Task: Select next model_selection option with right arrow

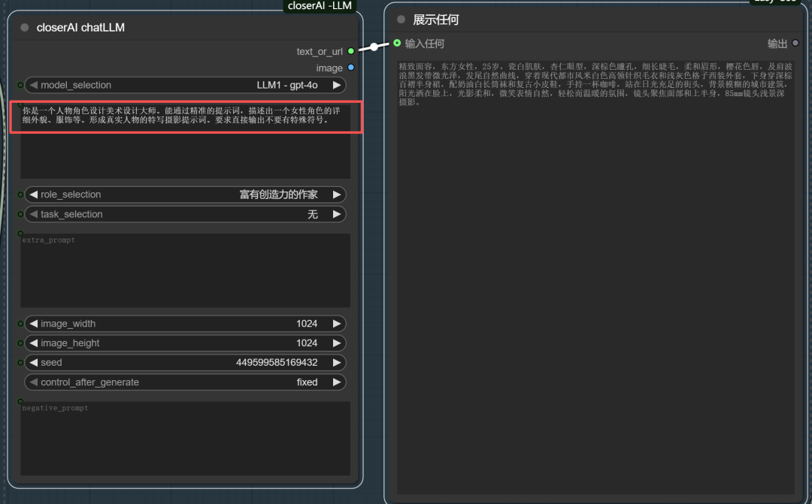Action: (337, 85)
